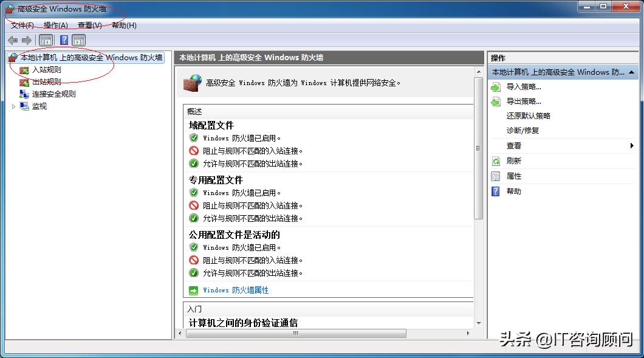The width and height of the screenshot is (644, 358).
Task: Click the horizontal scrollbar thumb in center pane
Action: click(296, 333)
